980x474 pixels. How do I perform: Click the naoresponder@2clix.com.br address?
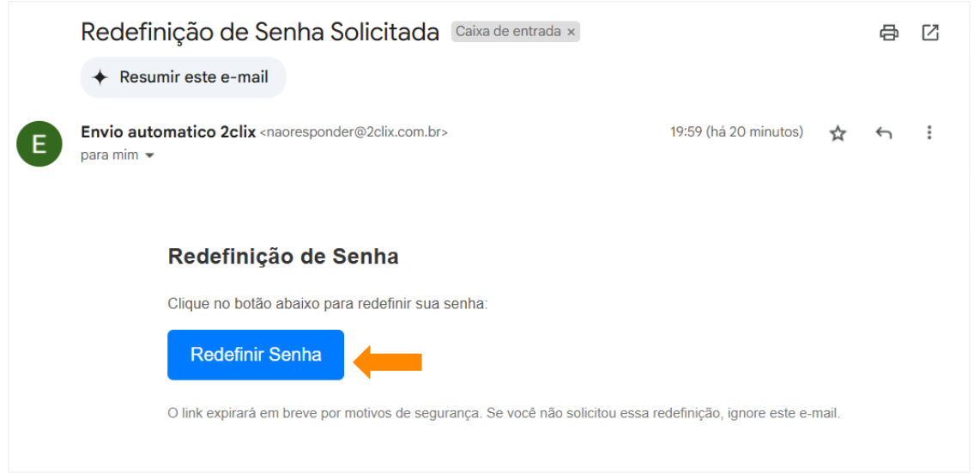click(354, 132)
